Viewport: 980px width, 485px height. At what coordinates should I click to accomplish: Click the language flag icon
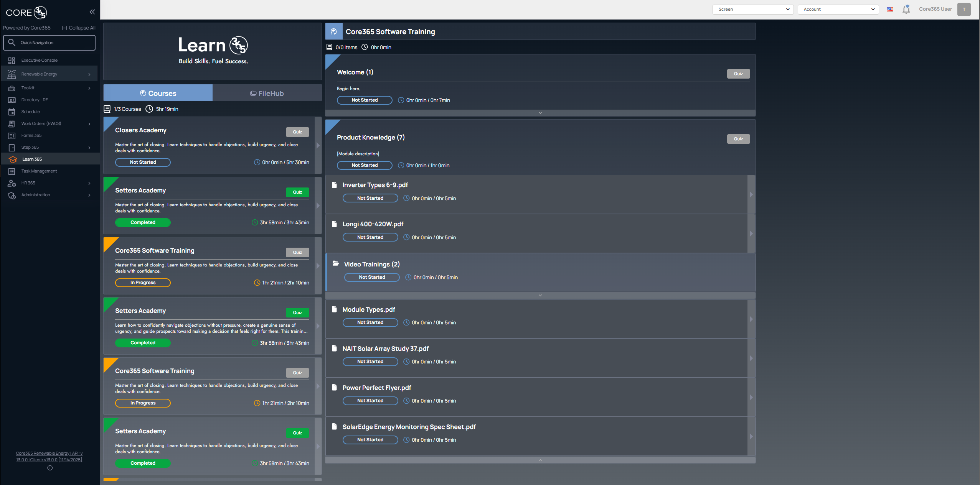(890, 9)
